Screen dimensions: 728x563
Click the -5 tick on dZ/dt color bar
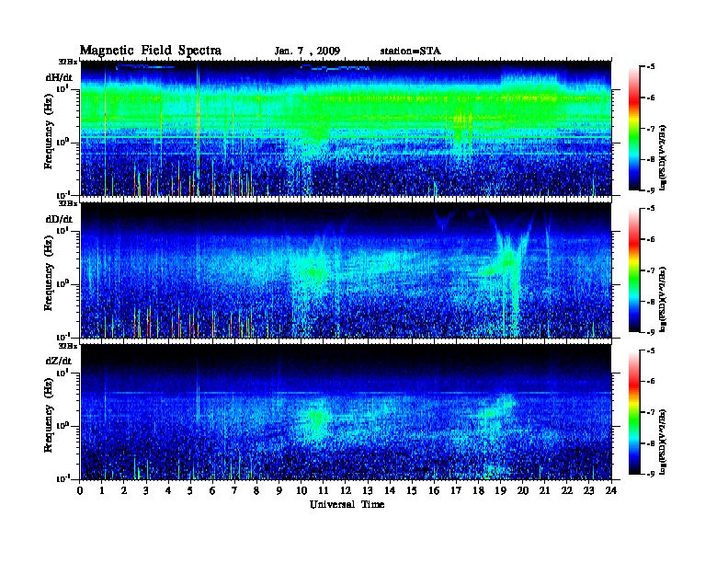click(x=651, y=350)
